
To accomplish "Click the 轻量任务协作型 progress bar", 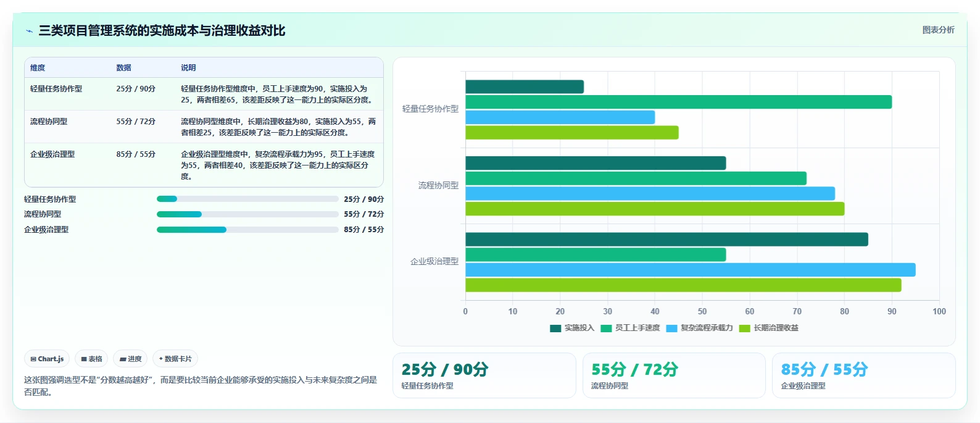I will coord(247,199).
